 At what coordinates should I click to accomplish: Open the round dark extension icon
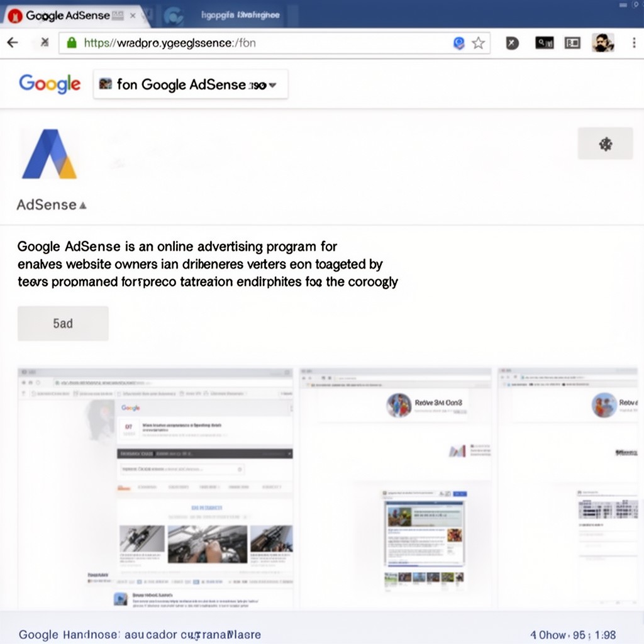(x=512, y=43)
